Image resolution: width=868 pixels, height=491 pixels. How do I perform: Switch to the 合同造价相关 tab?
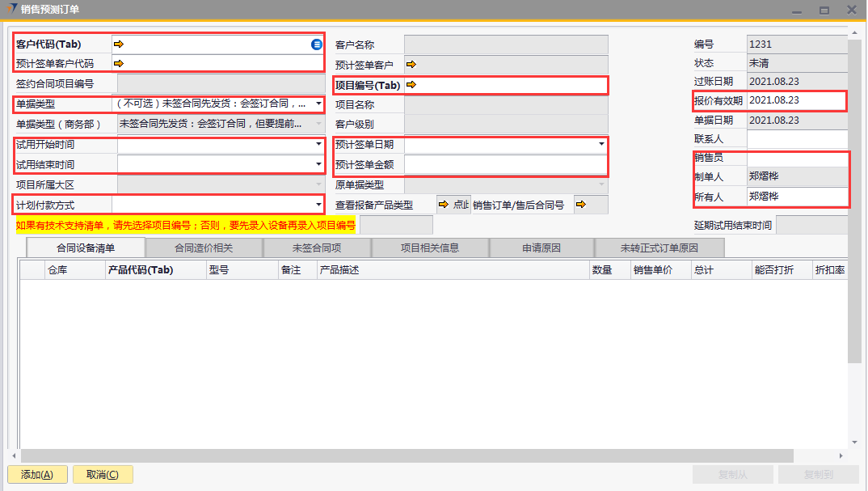click(x=204, y=248)
